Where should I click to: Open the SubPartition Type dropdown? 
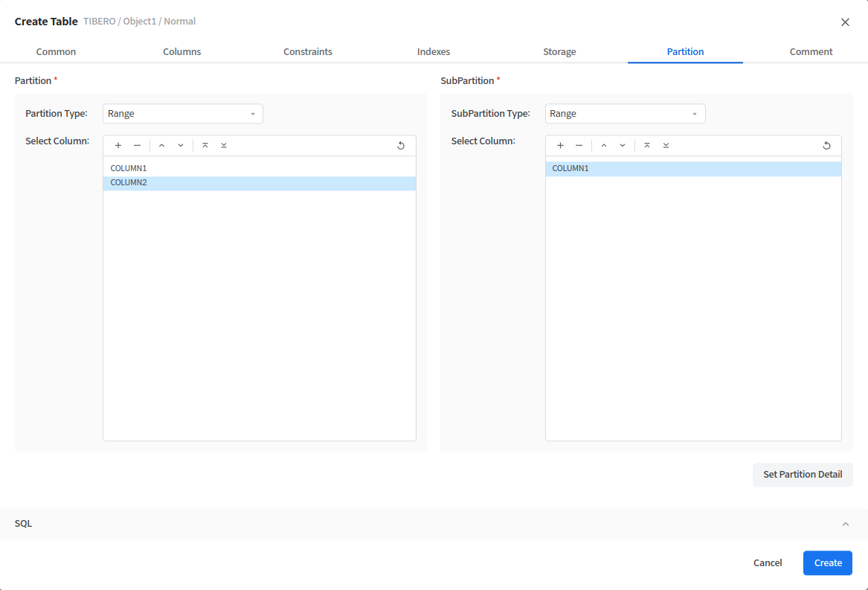coord(625,114)
